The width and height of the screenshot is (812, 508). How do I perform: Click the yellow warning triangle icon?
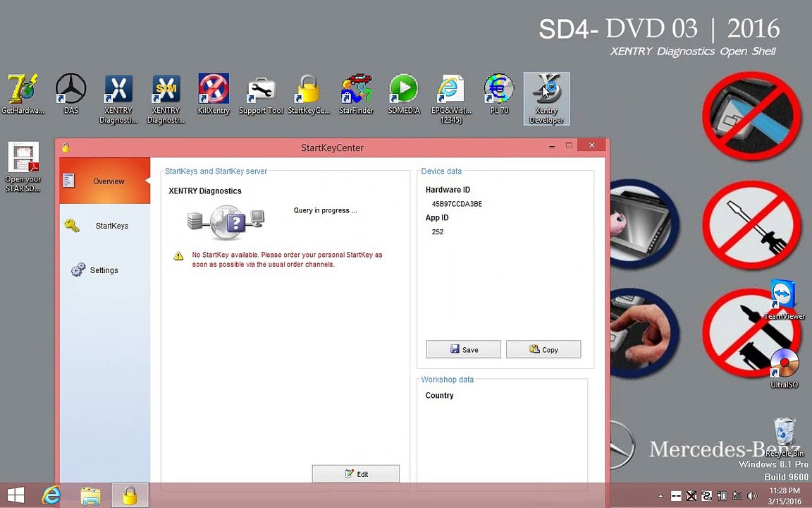[178, 255]
